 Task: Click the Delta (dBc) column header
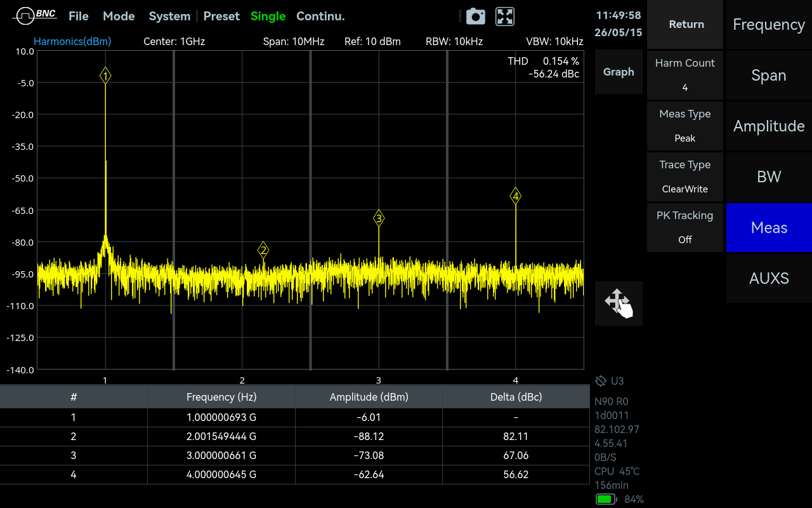click(x=516, y=397)
